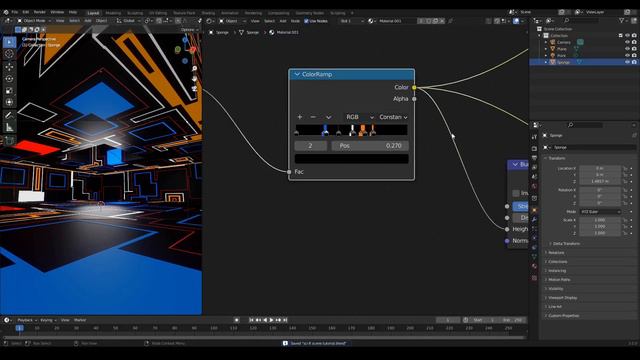Jump to timeline start frame
The image size is (640, 360).
(x=251, y=320)
